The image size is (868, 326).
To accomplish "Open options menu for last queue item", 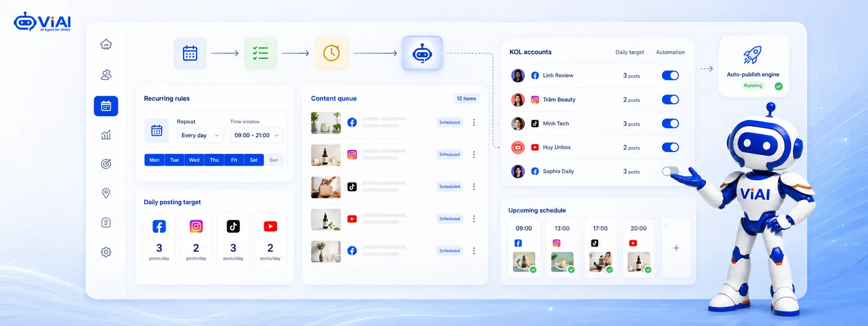I will point(474,251).
